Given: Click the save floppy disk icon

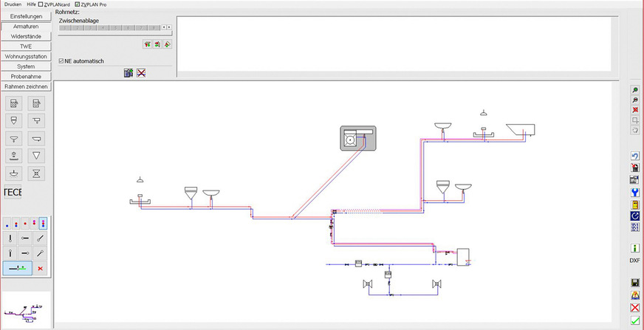Looking at the screenshot, I should pos(634,283).
